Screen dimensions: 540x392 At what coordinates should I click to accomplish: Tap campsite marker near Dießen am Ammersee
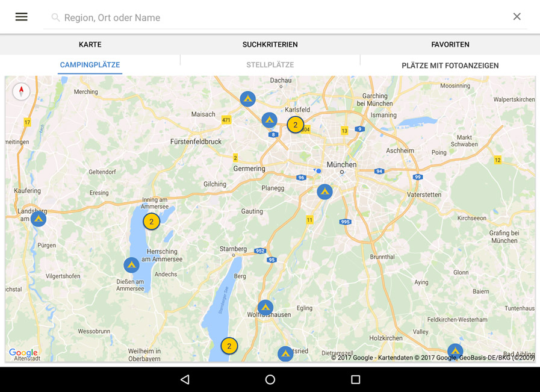(x=131, y=264)
